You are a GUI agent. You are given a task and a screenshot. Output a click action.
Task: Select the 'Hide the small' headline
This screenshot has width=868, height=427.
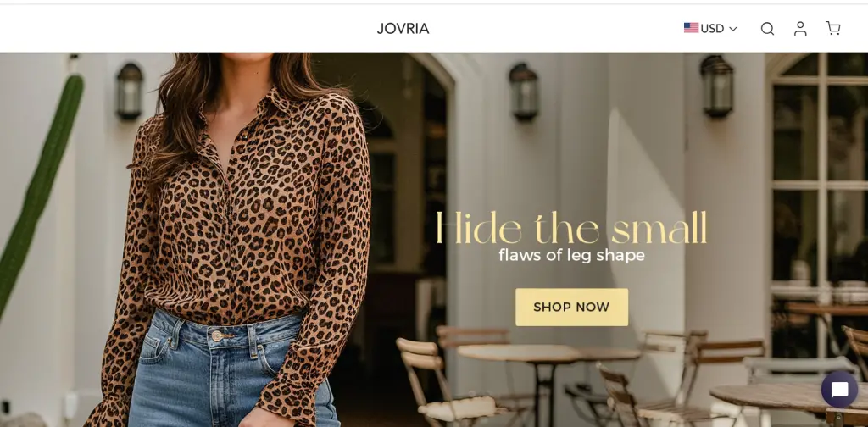pos(571,227)
